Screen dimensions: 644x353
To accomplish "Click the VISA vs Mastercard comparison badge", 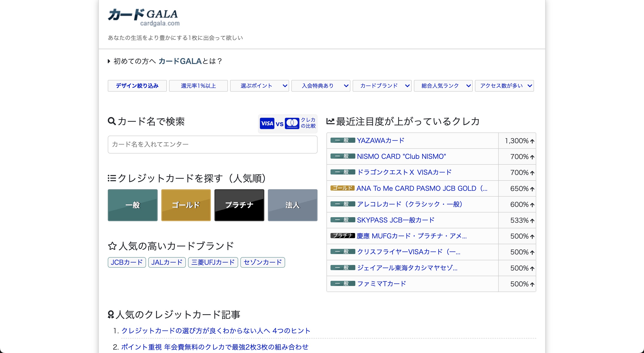I will pos(287,123).
